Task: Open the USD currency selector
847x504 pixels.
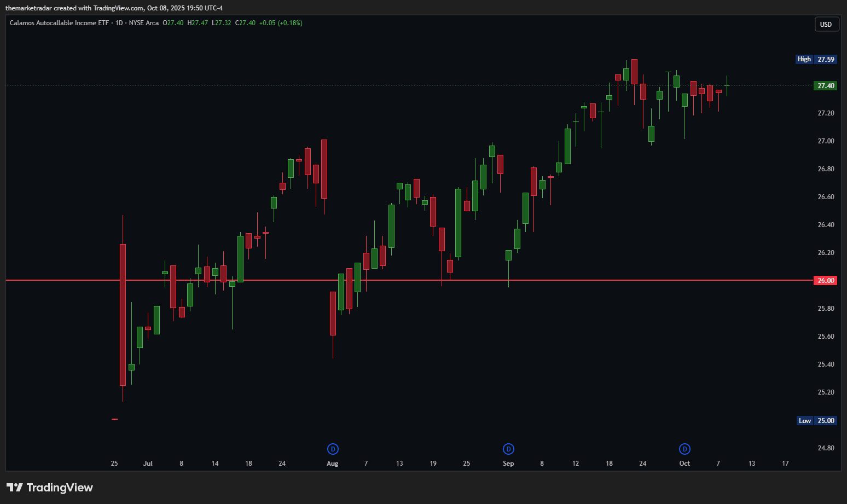Action: coord(826,25)
